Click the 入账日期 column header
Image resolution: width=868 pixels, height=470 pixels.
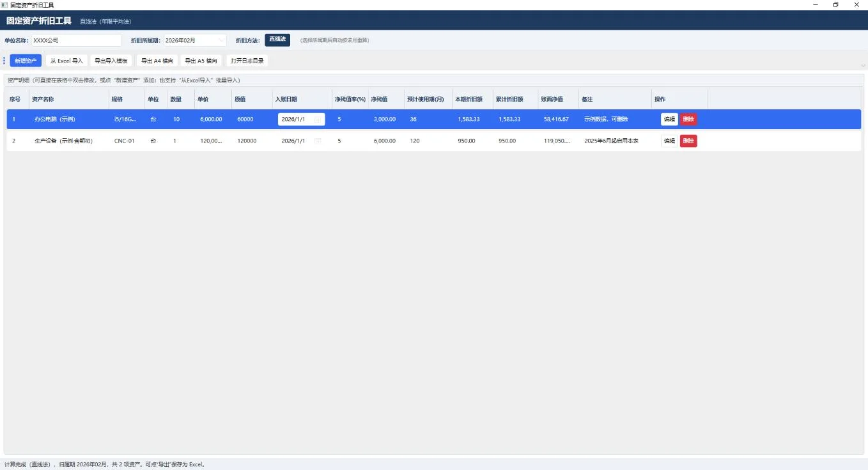pyautogui.click(x=302, y=99)
